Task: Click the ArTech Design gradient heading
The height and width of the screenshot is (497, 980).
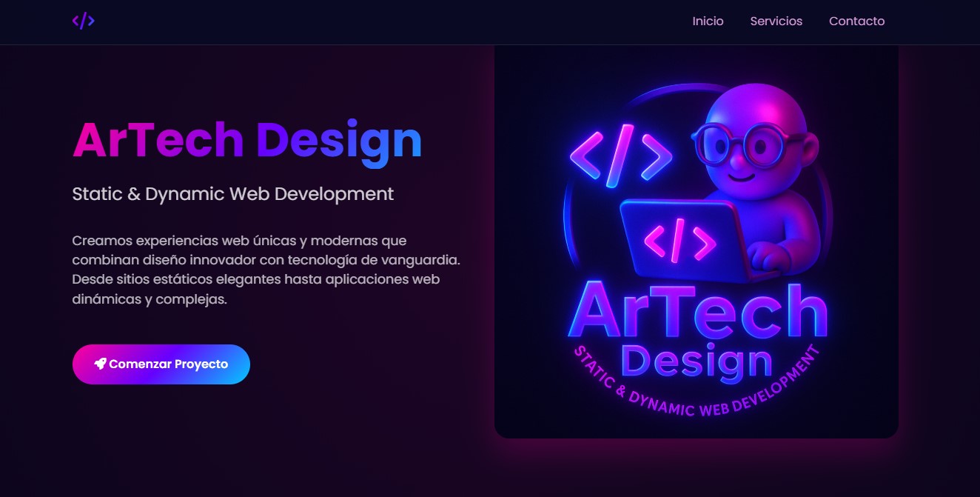Action: [x=246, y=140]
